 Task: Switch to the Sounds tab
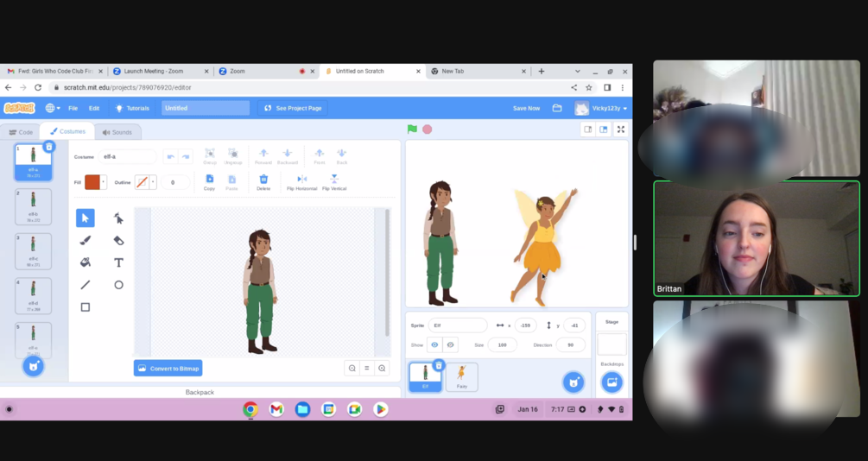117,132
